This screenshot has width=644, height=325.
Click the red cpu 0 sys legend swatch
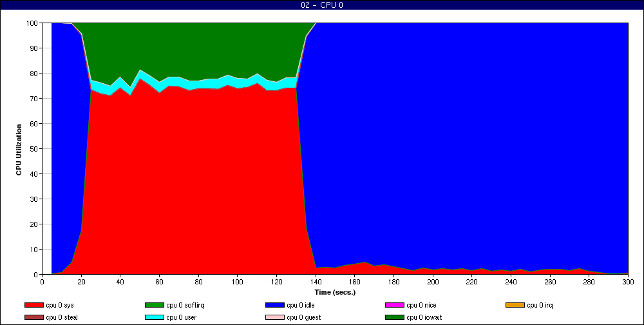[33, 305]
